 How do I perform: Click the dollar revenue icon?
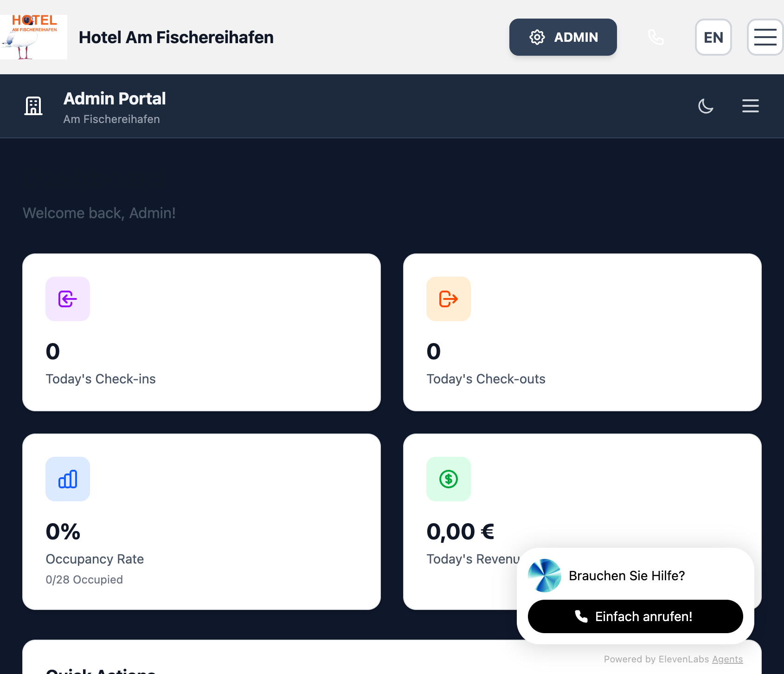pyautogui.click(x=448, y=479)
